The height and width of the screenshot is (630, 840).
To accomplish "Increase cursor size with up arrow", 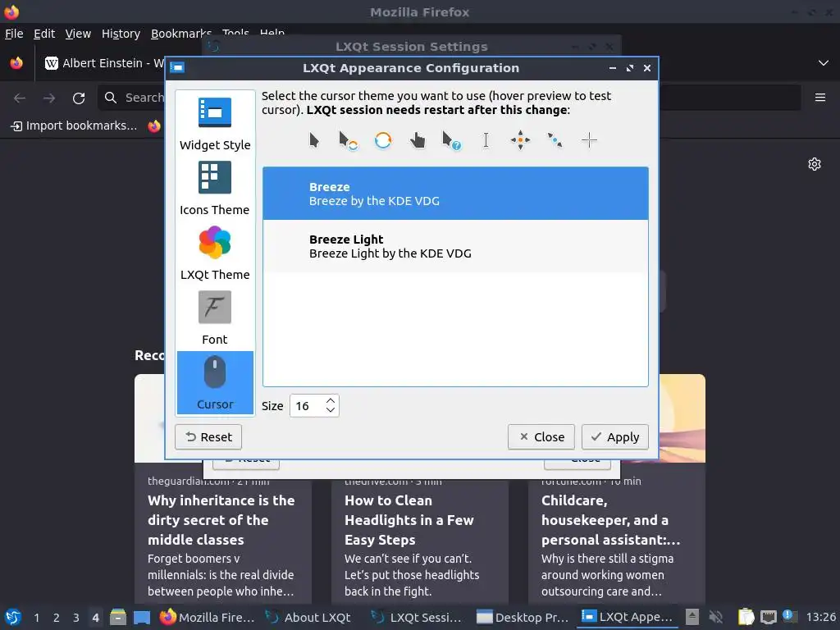I will [x=331, y=400].
